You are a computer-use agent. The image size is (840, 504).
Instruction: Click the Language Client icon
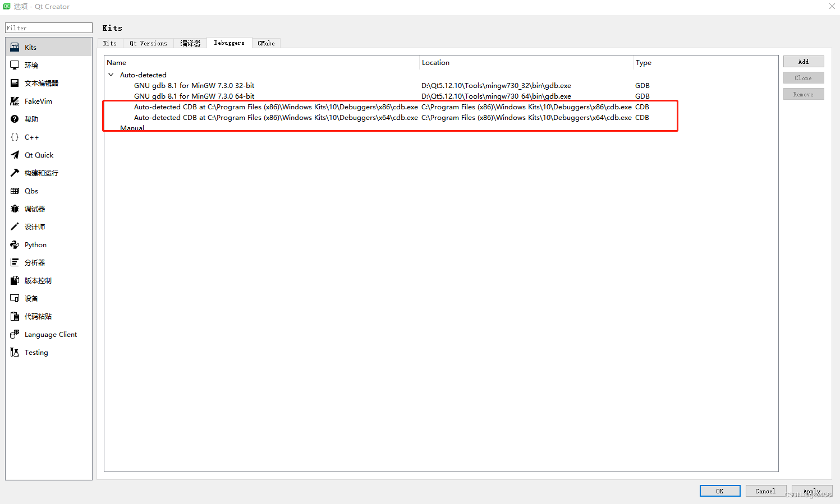pos(15,334)
